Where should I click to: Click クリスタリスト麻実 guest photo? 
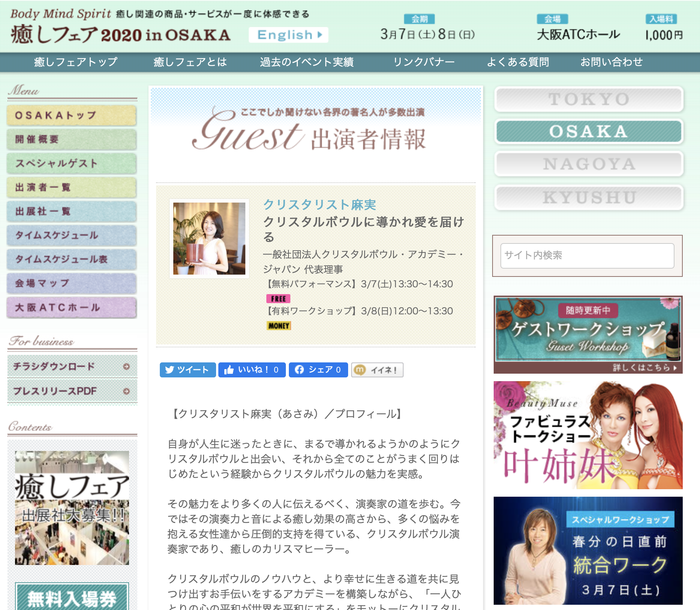(x=209, y=239)
